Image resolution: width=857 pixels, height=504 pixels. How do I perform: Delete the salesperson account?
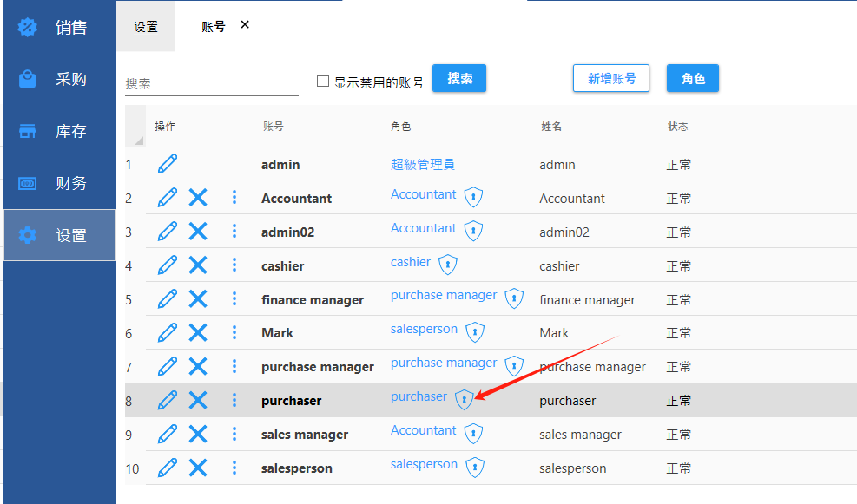[198, 468]
